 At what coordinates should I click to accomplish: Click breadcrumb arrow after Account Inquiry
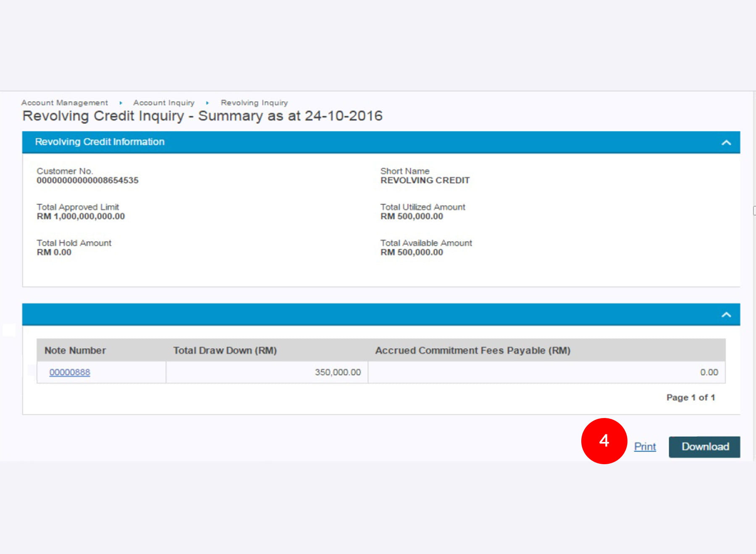[207, 103]
